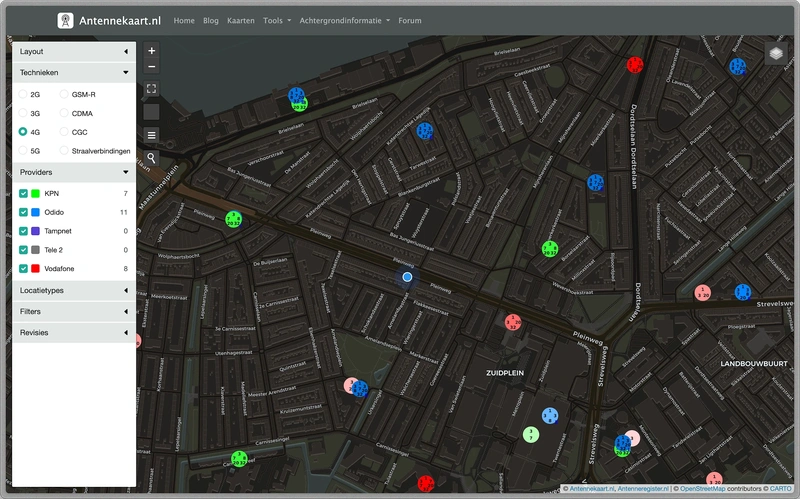The height and width of the screenshot is (499, 800).
Task: Click the blank dark square map control
Action: point(152,112)
